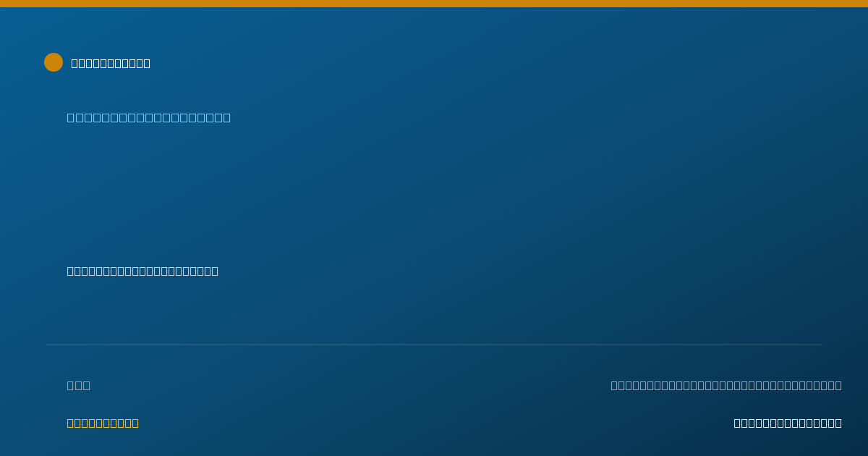
Task: Click the orange bar across the top
Action: coord(434,4)
